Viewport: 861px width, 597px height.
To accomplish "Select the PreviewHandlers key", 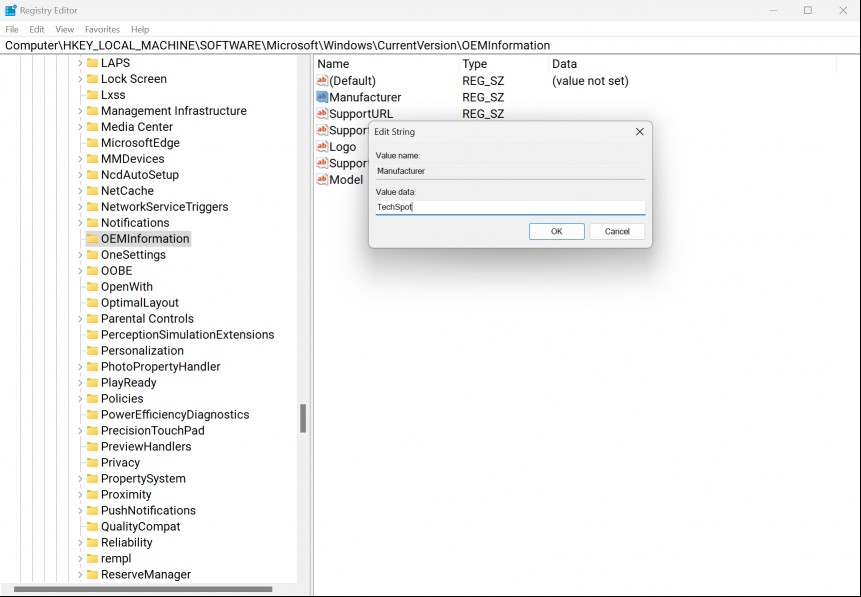I will (146, 446).
